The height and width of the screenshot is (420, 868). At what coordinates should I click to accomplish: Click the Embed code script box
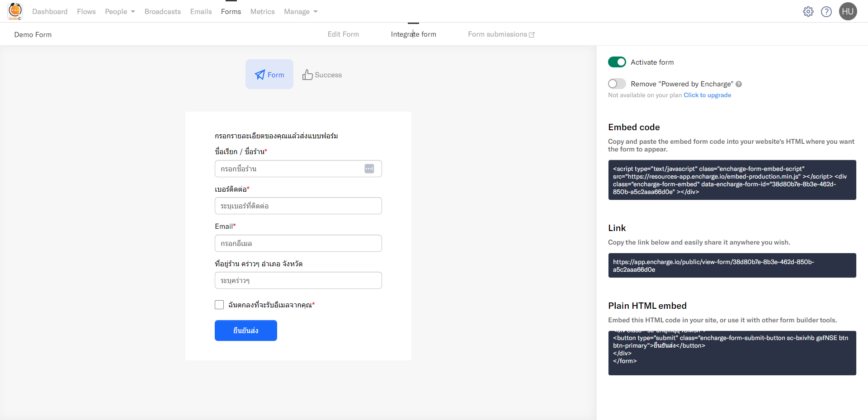732,180
